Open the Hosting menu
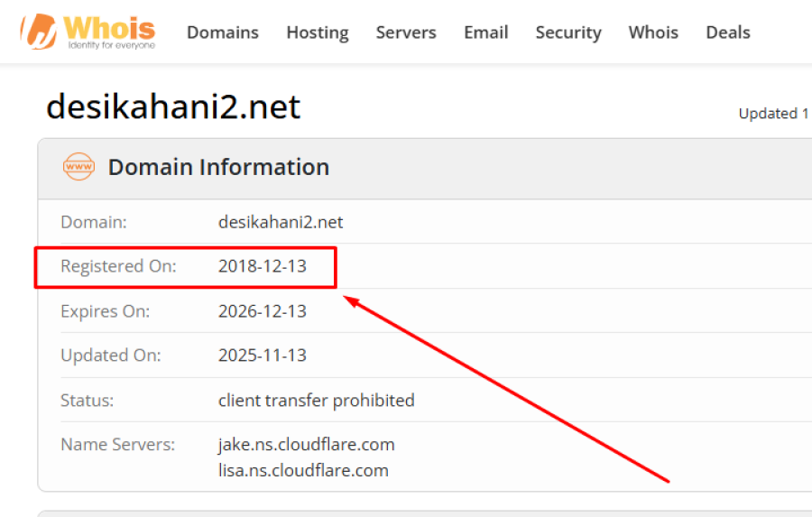The image size is (812, 517). point(317,32)
